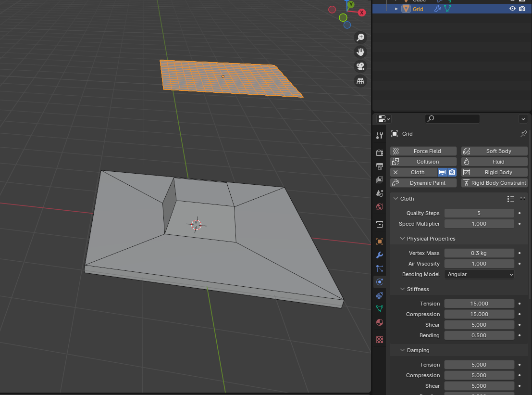This screenshot has width=532, height=395.
Task: Enable Soft Body physics
Action: tap(495, 151)
